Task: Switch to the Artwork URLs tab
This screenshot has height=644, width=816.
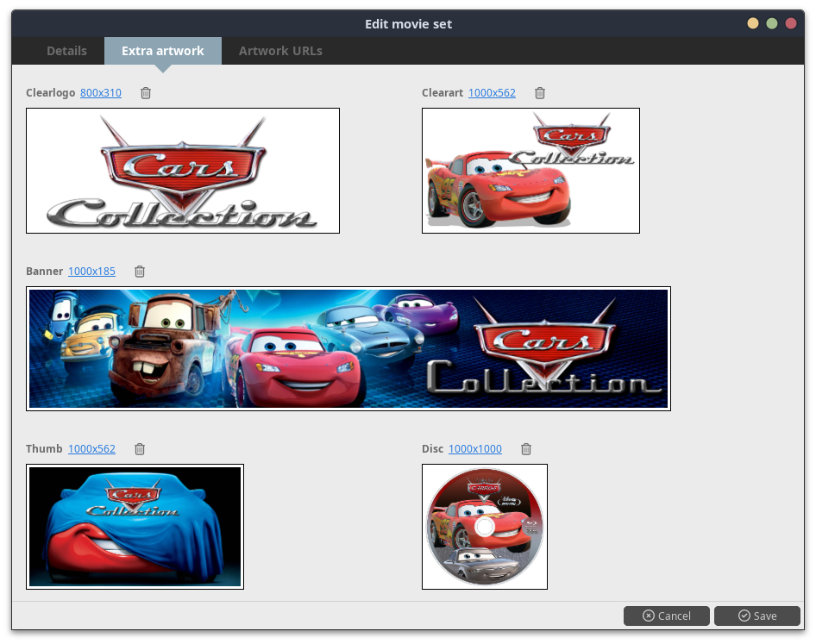Action: [x=280, y=51]
